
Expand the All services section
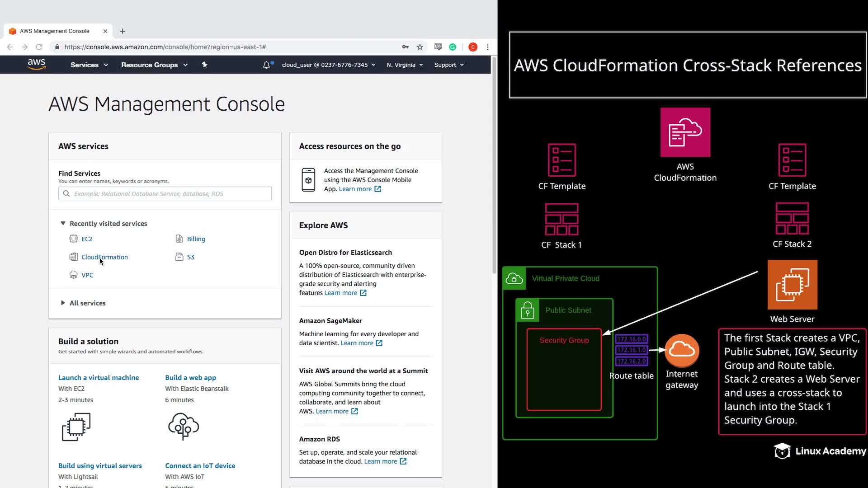[87, 303]
